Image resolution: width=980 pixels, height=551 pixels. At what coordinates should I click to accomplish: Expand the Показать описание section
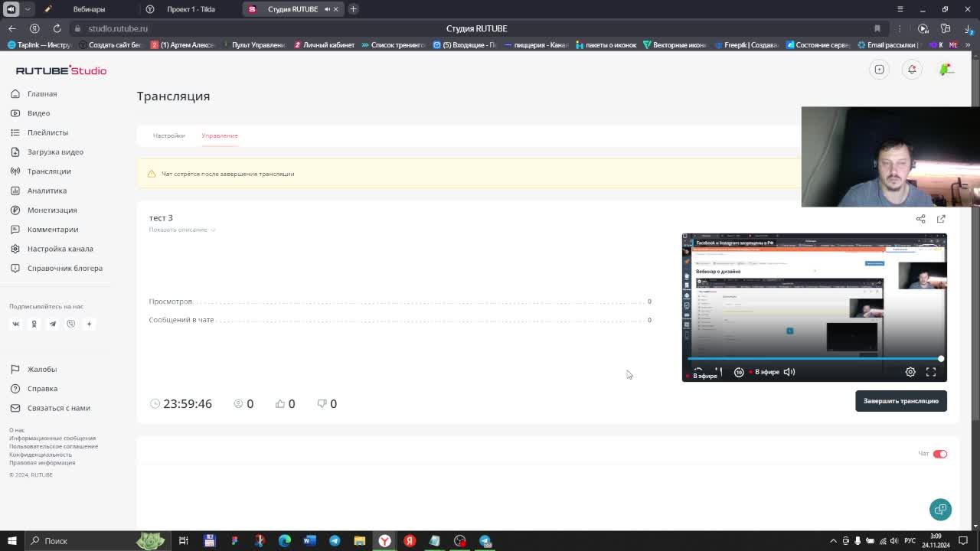coord(182,230)
